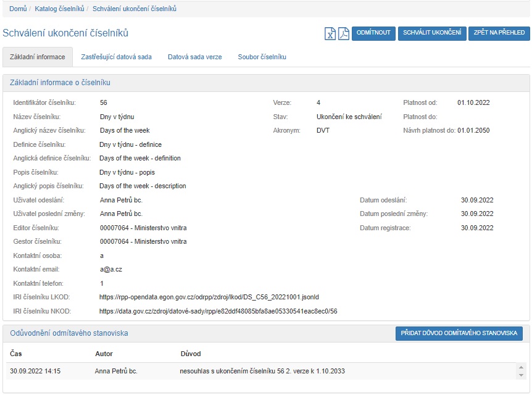Click the Autor column header
Image resolution: width=532 pixels, height=395 pixels.
tap(104, 354)
